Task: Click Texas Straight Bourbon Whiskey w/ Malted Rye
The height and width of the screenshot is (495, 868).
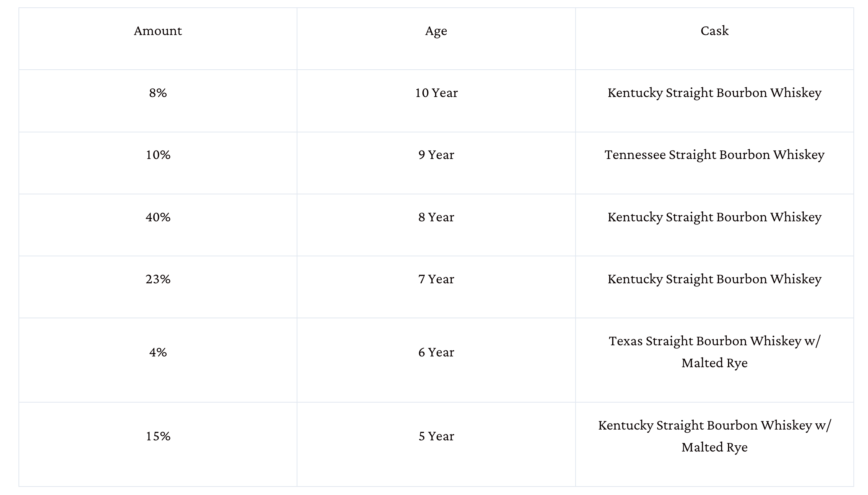Action: tap(714, 352)
